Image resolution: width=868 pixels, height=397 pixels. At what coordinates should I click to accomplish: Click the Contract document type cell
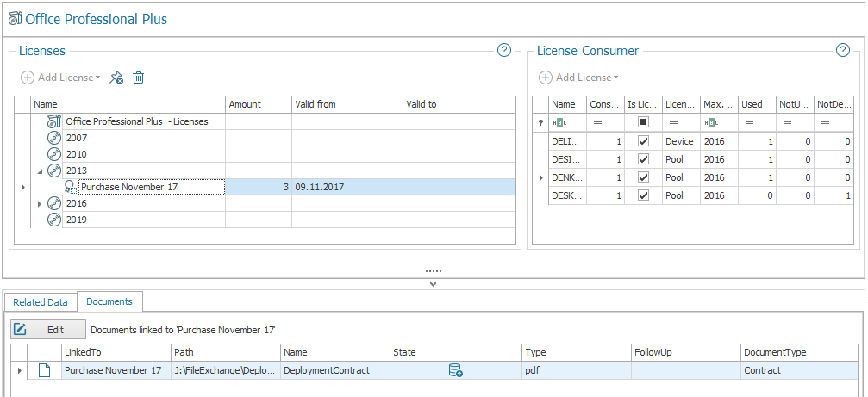tap(798, 370)
